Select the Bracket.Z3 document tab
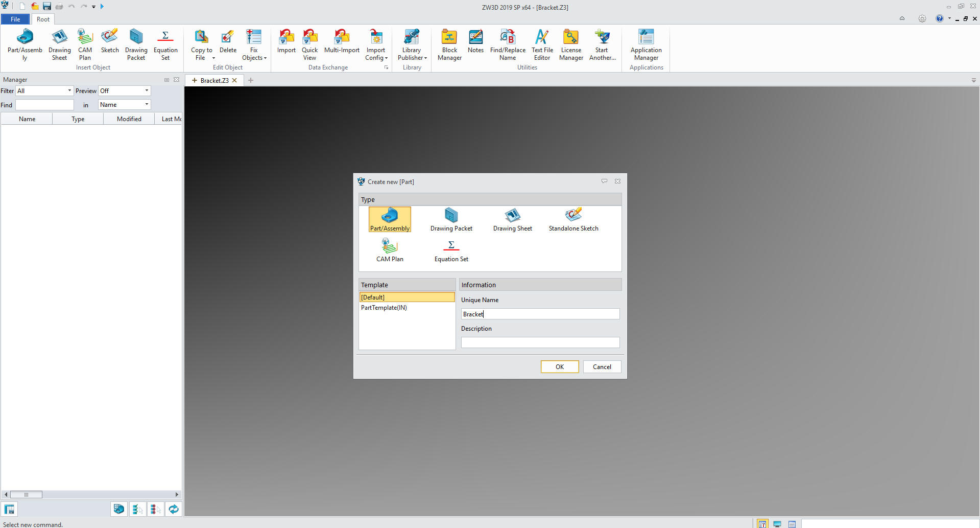 point(214,80)
